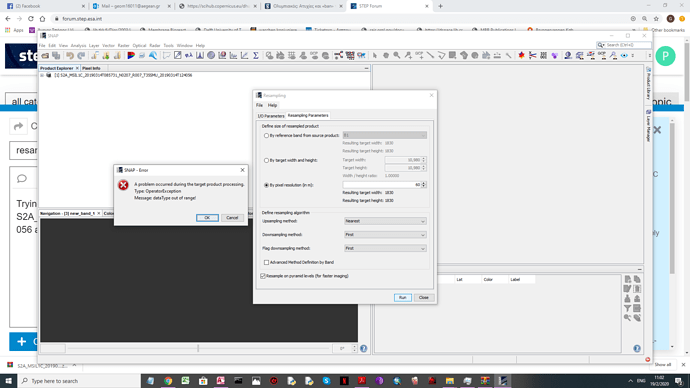This screenshot has height=388, width=690.
Task: Select By reference band from source product
Action: pos(266,135)
